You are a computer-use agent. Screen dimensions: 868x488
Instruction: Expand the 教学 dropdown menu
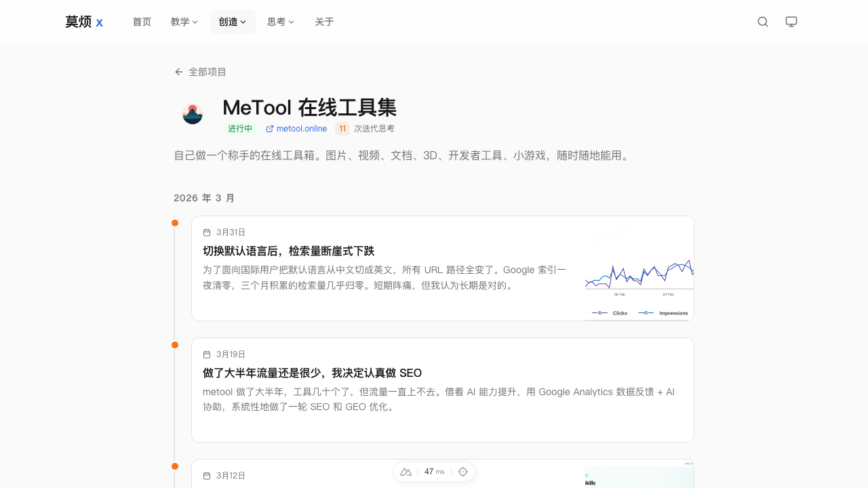[x=184, y=21]
